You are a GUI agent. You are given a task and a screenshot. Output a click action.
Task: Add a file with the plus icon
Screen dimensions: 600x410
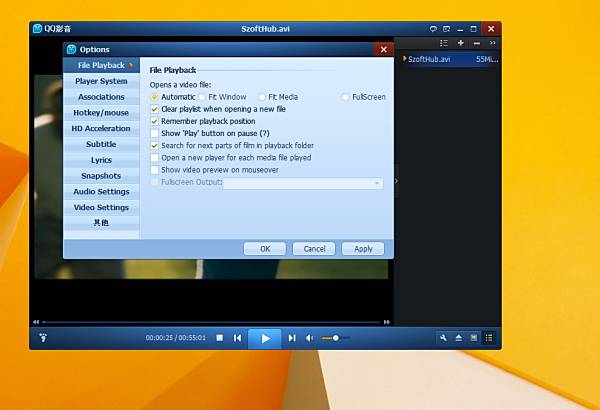[x=461, y=43]
